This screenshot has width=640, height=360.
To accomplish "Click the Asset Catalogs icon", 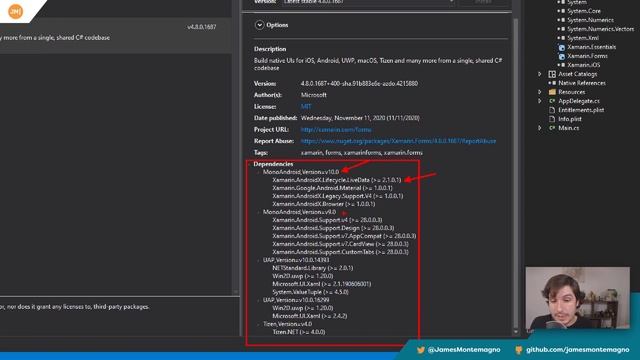I will [552, 74].
